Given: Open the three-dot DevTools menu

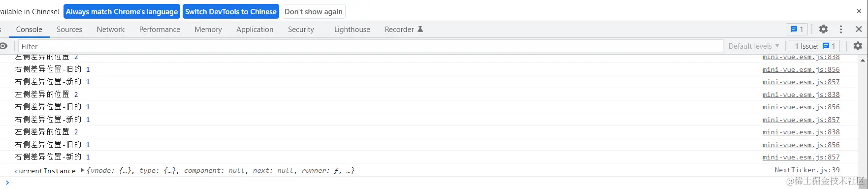Looking at the screenshot, I should coord(841,29).
